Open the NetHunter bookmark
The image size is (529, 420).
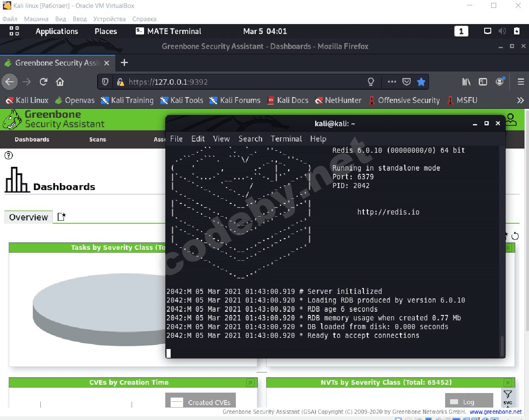coord(338,100)
